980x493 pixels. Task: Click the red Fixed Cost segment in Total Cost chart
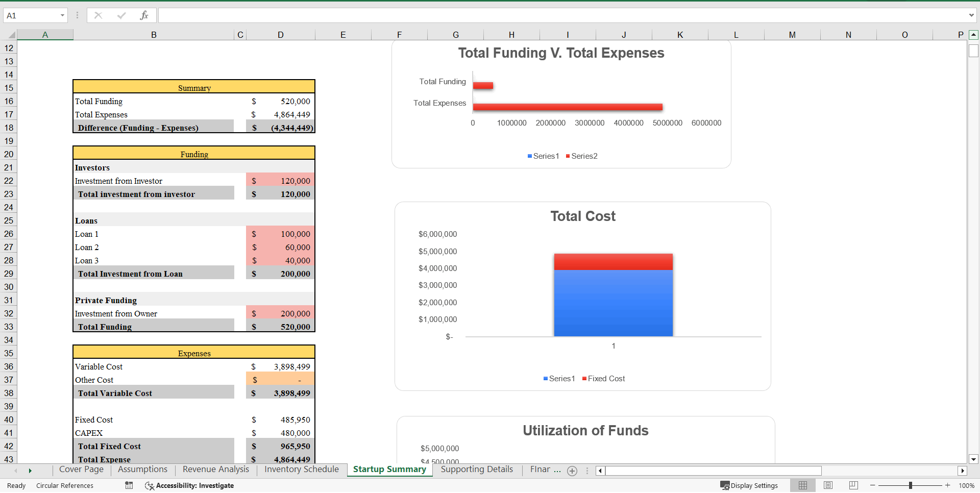point(613,262)
